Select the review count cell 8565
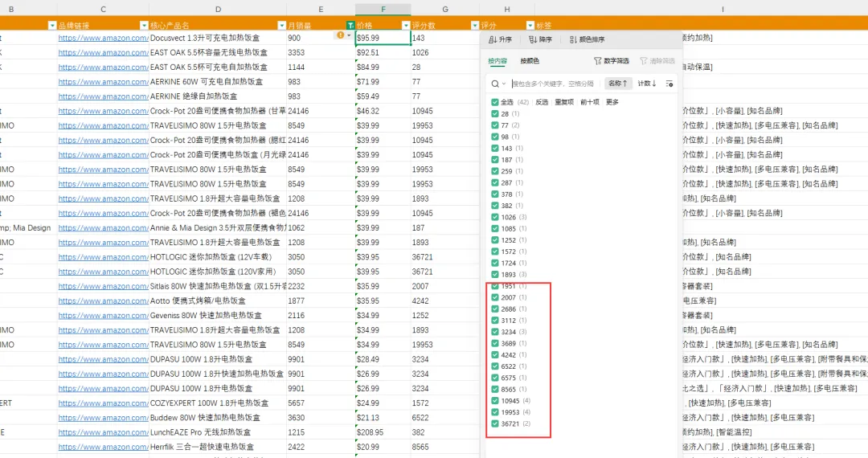 pyautogui.click(x=445, y=447)
